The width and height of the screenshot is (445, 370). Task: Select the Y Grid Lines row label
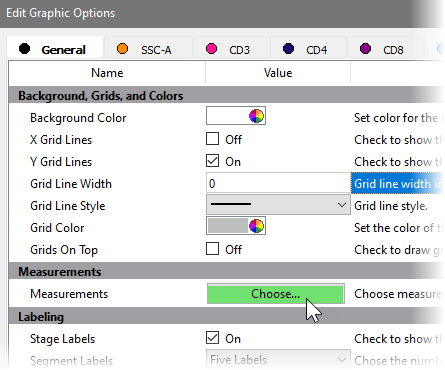pyautogui.click(x=61, y=162)
